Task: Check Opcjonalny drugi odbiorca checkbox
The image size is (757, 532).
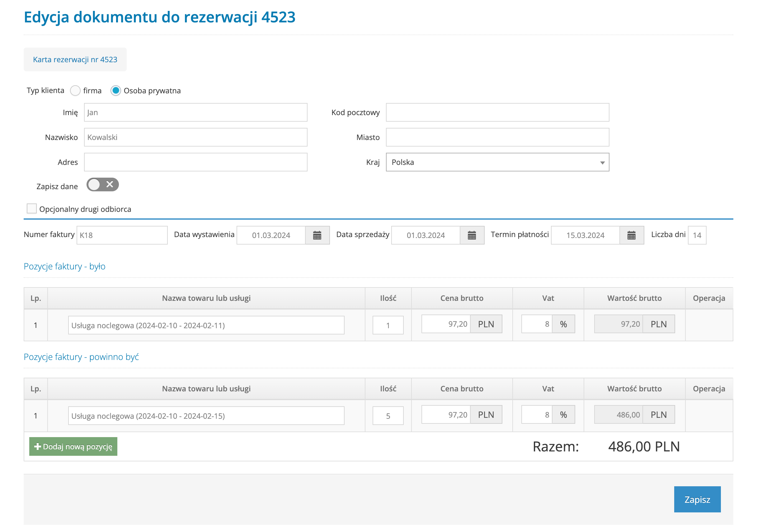Action: 32,209
